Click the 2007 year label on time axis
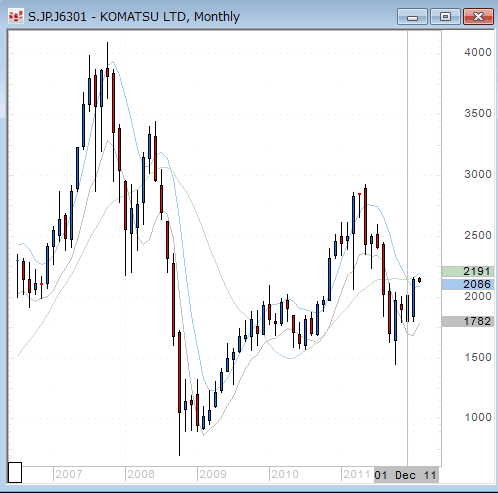 pyautogui.click(x=68, y=474)
